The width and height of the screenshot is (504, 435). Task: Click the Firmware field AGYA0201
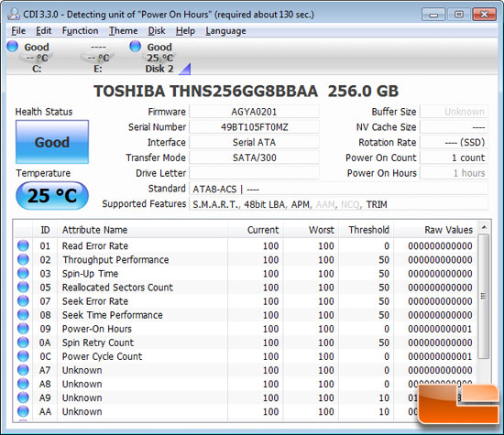[x=254, y=112]
